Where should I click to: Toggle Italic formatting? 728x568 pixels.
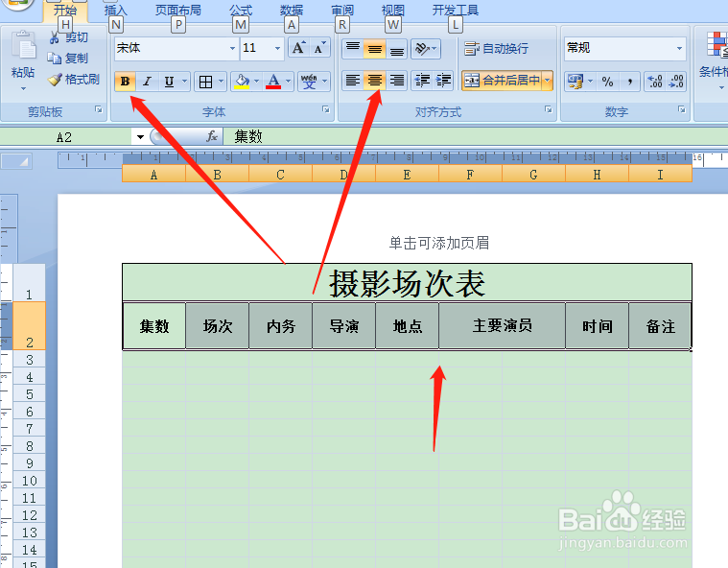(147, 82)
